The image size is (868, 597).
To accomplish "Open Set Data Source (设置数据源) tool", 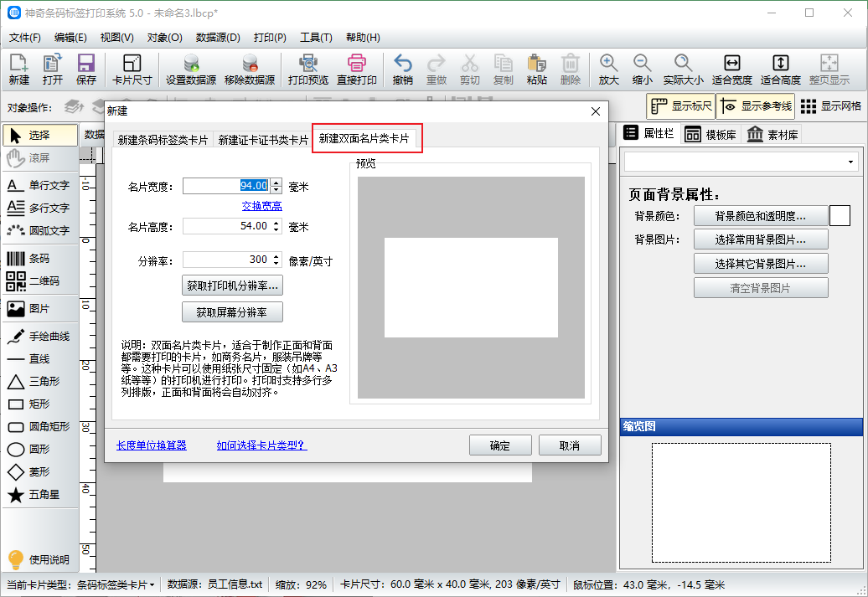I will pyautogui.click(x=190, y=69).
